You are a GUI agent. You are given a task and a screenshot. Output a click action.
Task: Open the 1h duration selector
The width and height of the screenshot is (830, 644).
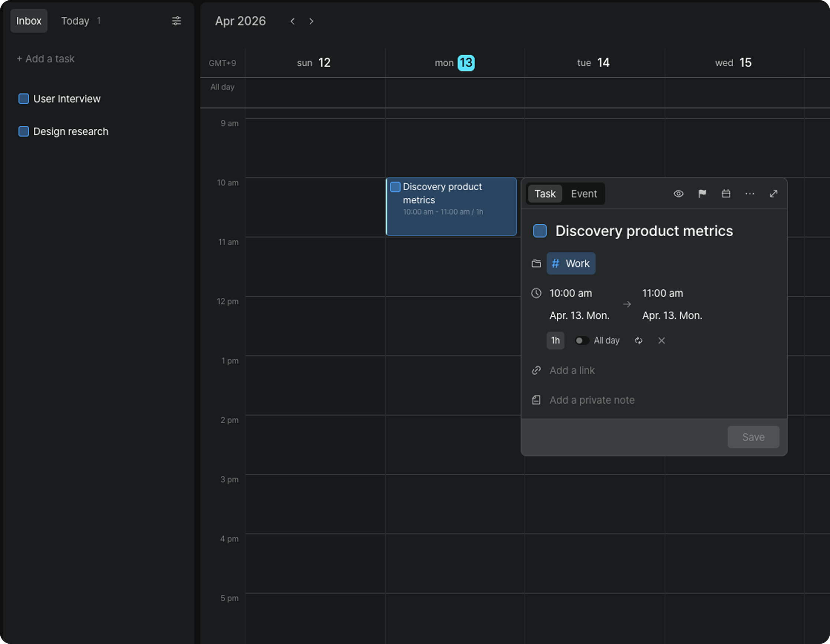click(555, 341)
